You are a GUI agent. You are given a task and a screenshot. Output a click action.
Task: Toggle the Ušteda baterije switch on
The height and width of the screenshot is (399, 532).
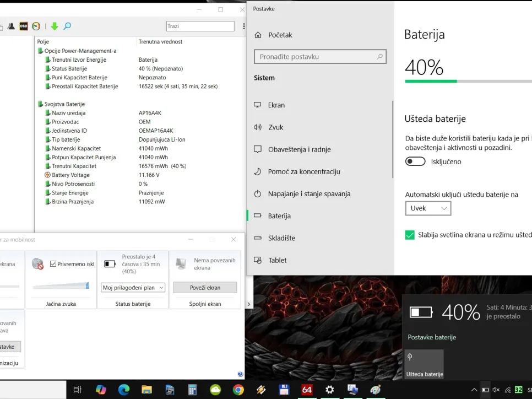(x=415, y=161)
